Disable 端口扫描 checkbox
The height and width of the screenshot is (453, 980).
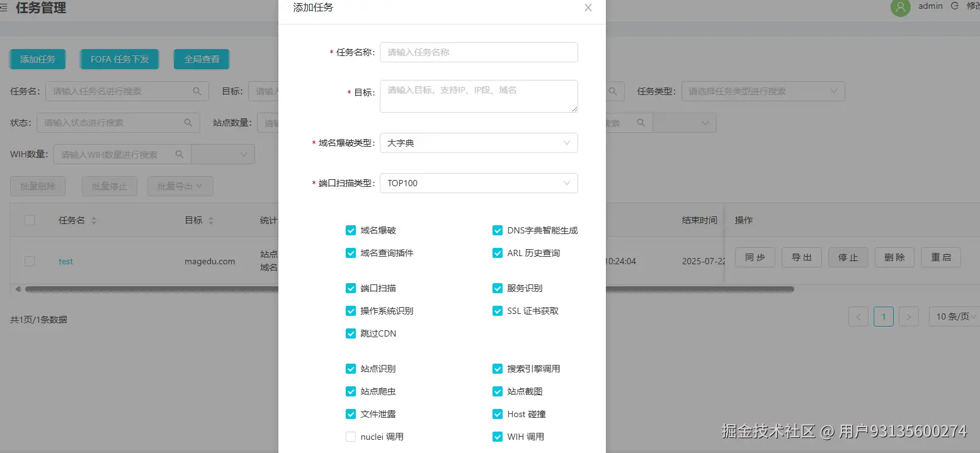(x=351, y=288)
